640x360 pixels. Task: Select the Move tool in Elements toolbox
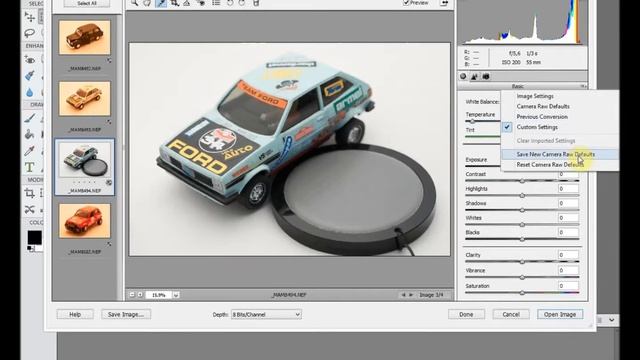coord(30,17)
